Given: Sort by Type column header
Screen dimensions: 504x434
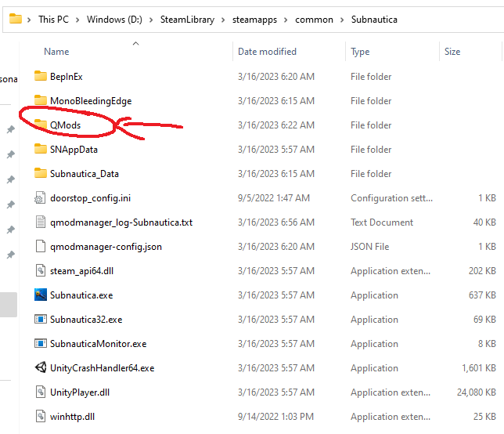Looking at the screenshot, I should point(360,52).
